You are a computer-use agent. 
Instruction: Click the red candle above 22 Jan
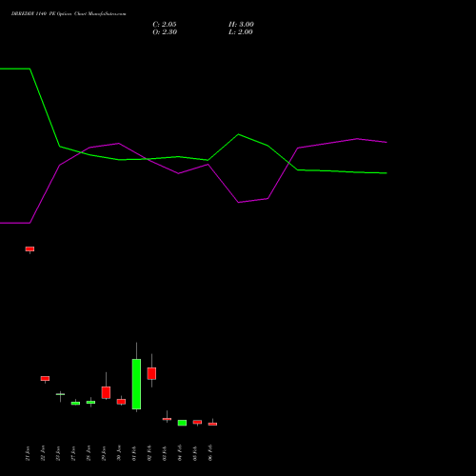click(x=45, y=378)
